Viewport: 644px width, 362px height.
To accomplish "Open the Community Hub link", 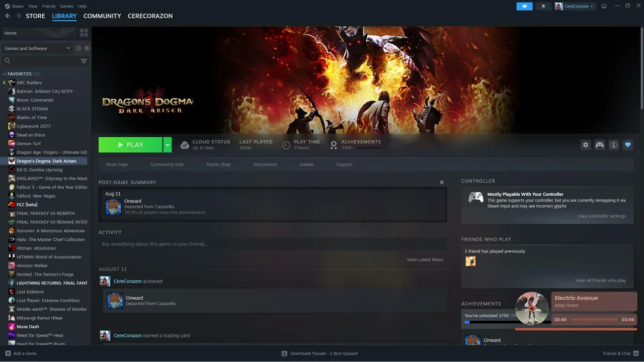I will (167, 164).
